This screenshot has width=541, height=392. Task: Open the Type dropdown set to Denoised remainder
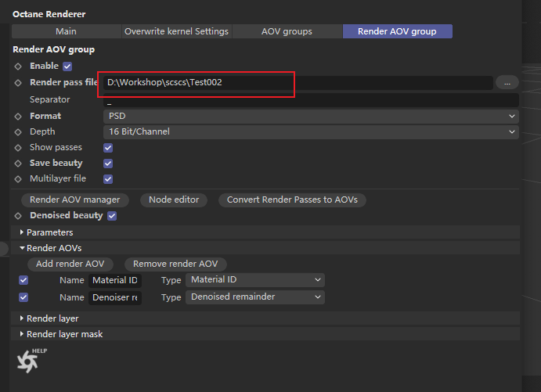[x=255, y=297]
